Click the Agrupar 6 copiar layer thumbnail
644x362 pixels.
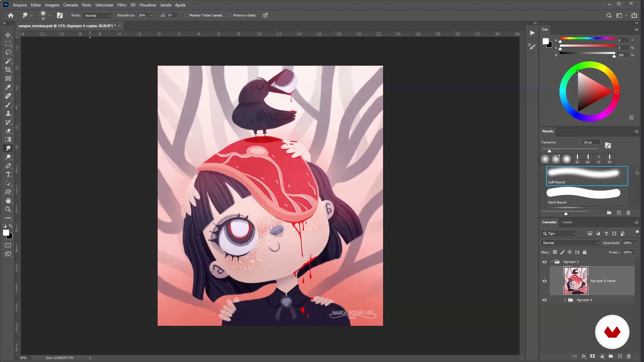coord(576,281)
